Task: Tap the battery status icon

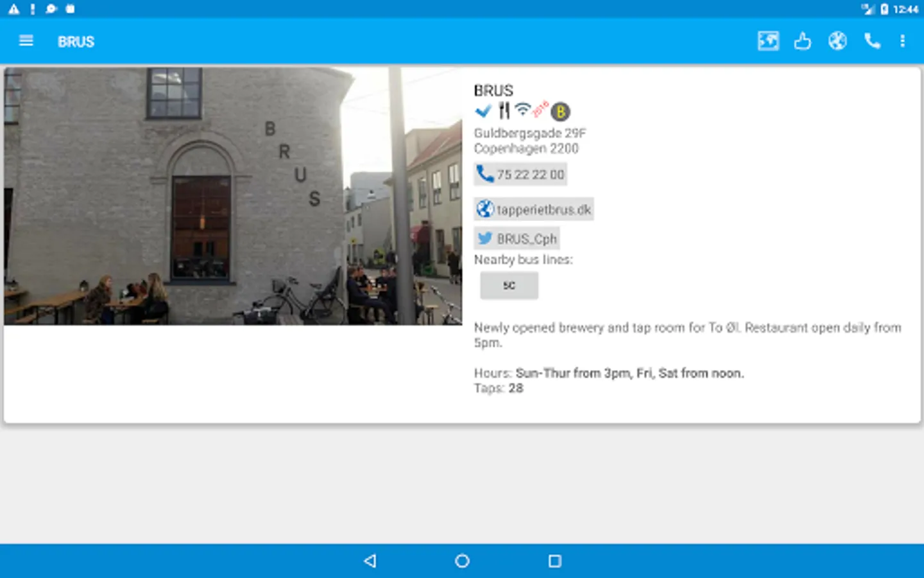Action: click(884, 9)
